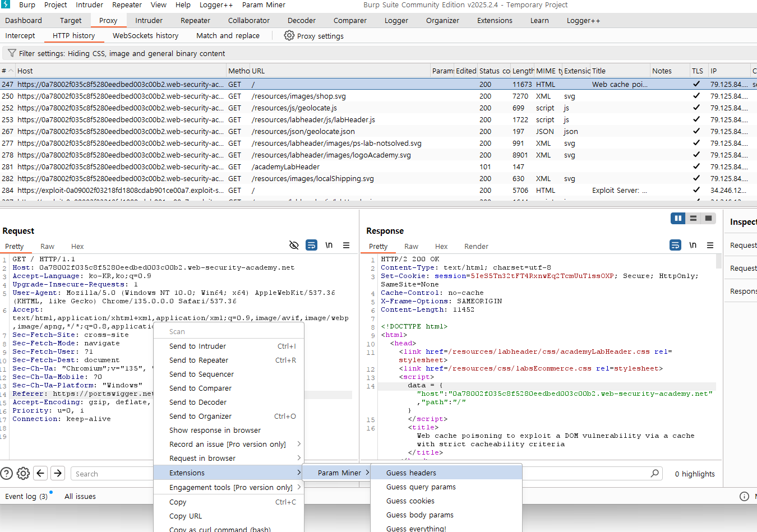Open Request panel hamburger menu
The height and width of the screenshot is (532, 757).
[347, 246]
